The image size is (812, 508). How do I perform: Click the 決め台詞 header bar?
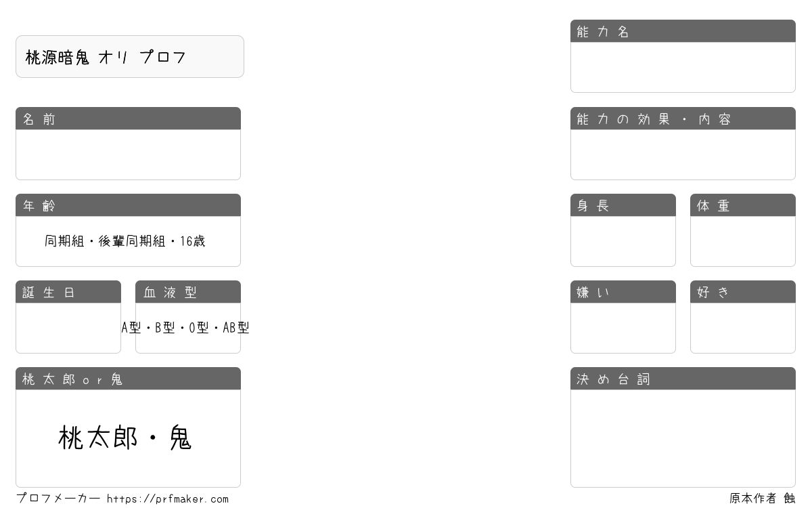(683, 379)
